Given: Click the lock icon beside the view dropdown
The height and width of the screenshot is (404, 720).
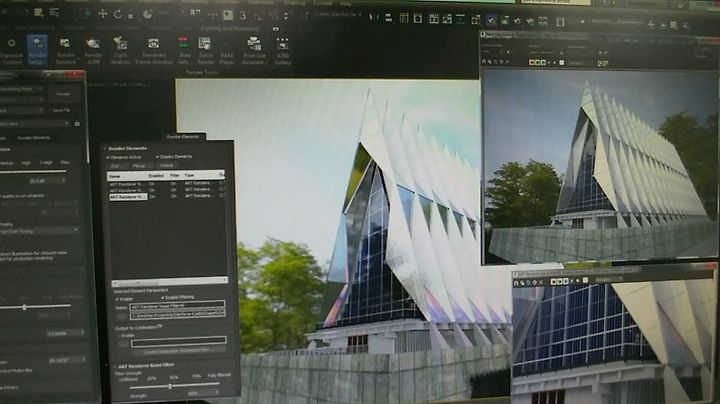Looking at the screenshot, I should pyautogui.click(x=77, y=123).
